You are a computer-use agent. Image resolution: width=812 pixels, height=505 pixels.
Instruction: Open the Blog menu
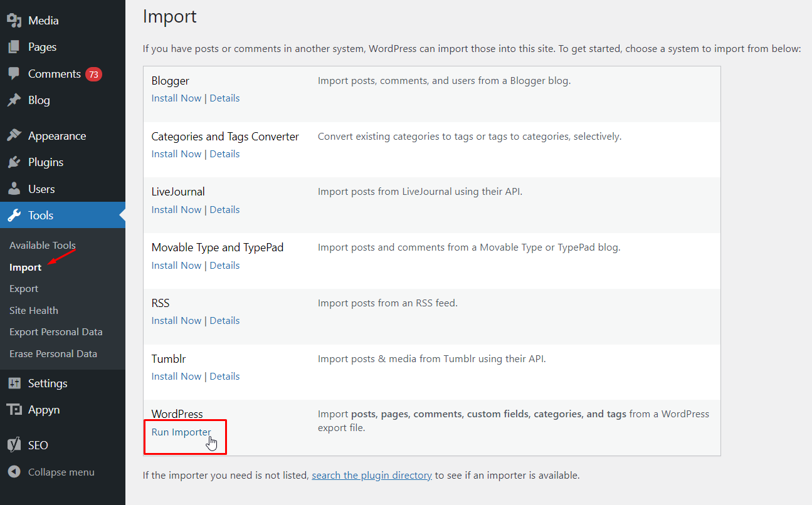pos(39,100)
